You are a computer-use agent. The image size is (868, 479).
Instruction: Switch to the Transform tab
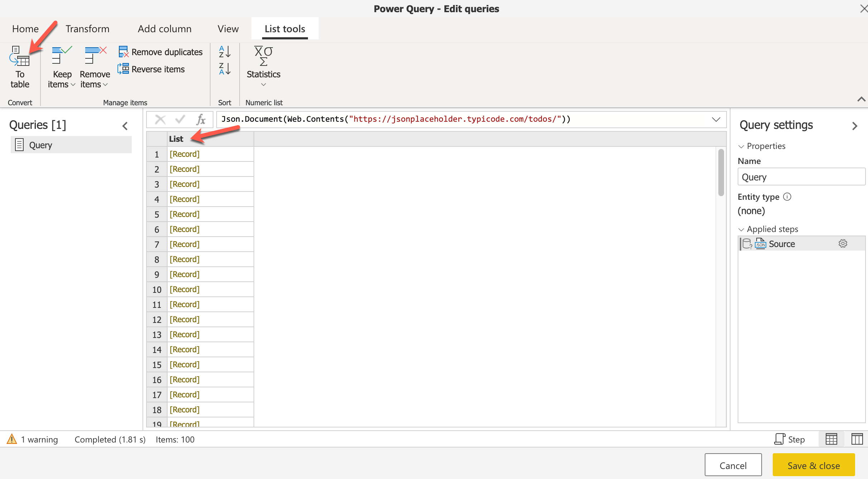point(87,29)
